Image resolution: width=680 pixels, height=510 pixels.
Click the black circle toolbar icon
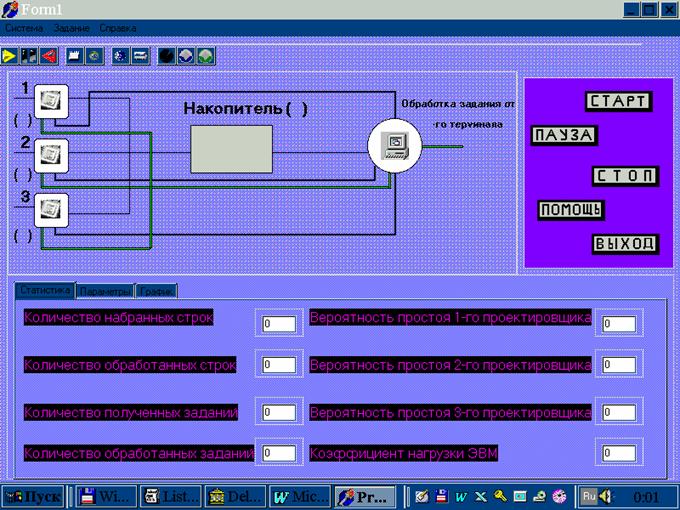click(x=167, y=55)
